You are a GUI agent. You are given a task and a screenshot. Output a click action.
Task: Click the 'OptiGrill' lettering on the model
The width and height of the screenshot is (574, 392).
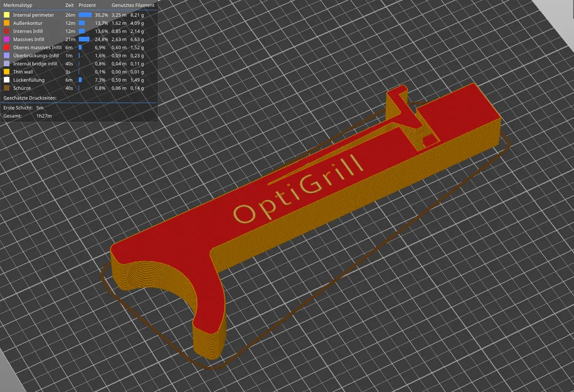point(297,189)
